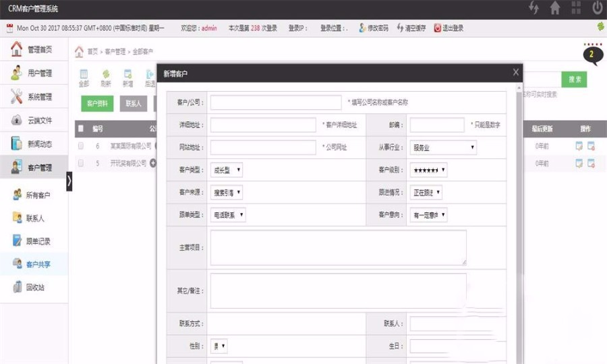
Task: Open 新闻动态 in the sidebar
Action: pyautogui.click(x=34, y=144)
